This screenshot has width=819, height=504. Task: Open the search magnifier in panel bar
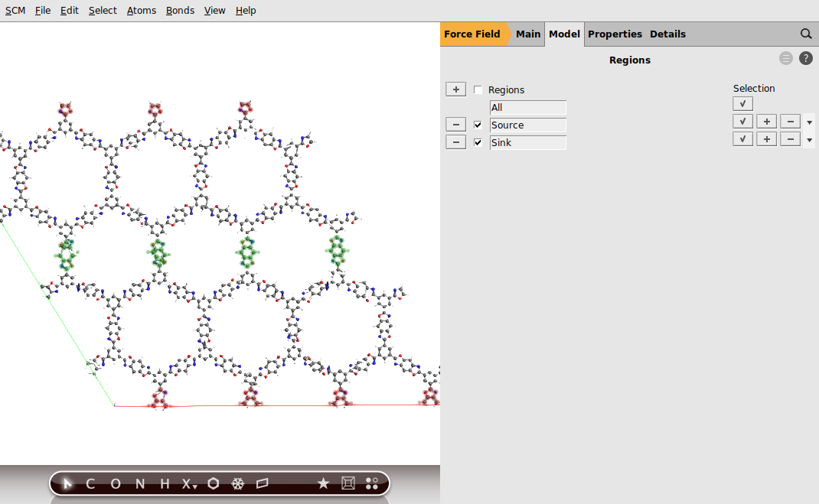[806, 34]
